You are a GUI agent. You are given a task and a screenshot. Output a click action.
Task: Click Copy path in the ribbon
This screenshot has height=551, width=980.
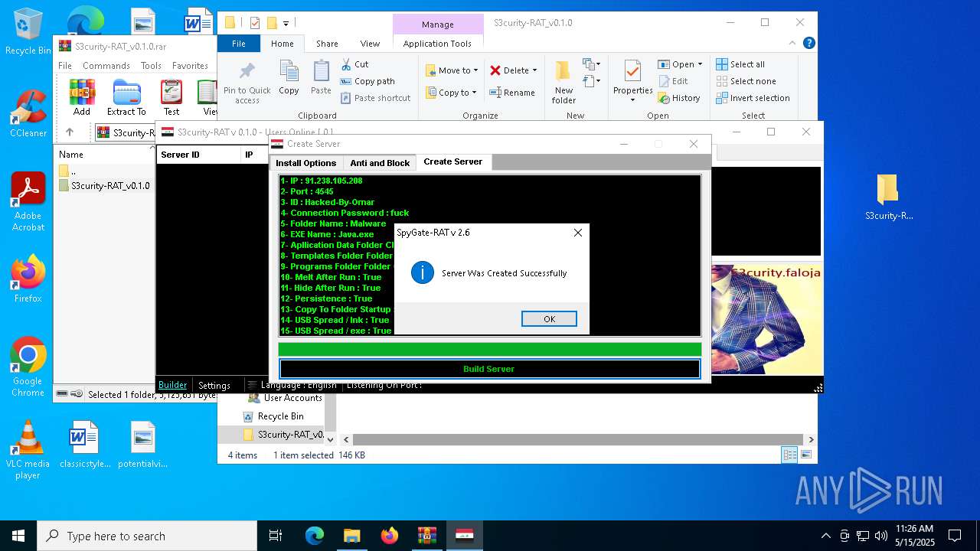coord(367,81)
